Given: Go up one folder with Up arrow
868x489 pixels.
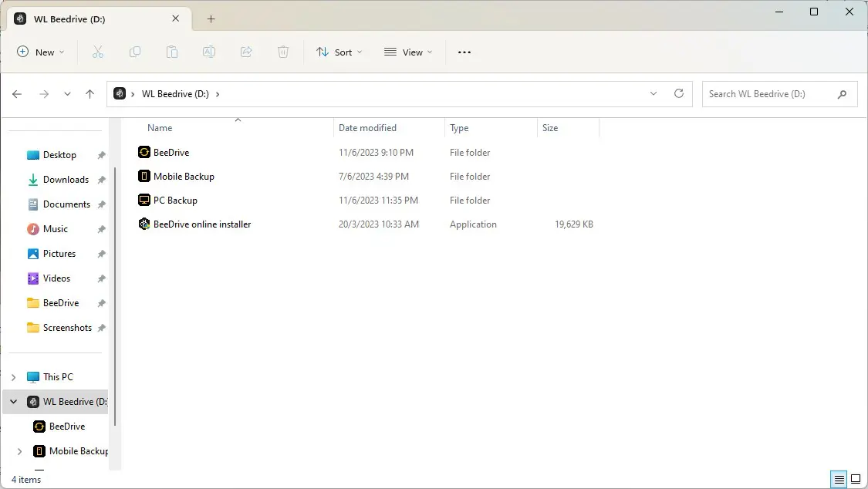Looking at the screenshot, I should pos(90,94).
